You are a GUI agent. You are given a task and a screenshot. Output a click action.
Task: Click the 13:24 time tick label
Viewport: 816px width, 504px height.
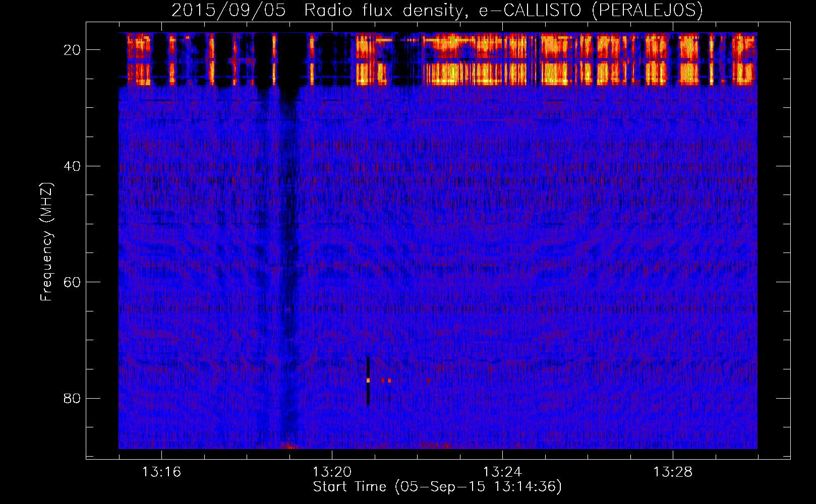(502, 472)
